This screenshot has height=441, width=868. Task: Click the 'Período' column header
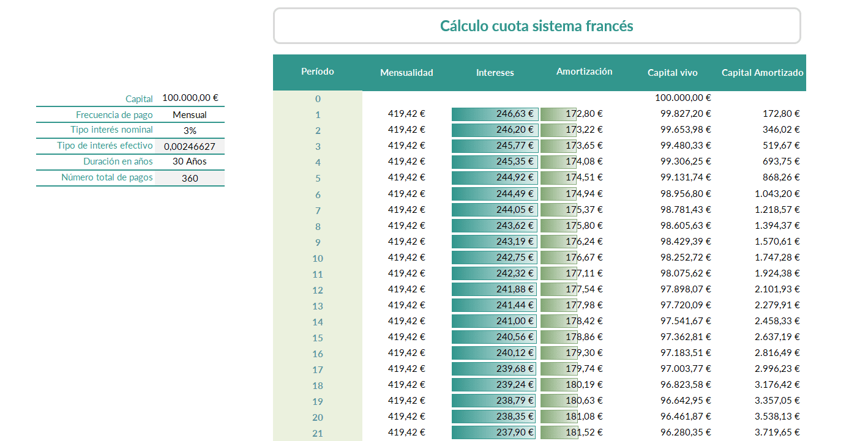pos(318,72)
